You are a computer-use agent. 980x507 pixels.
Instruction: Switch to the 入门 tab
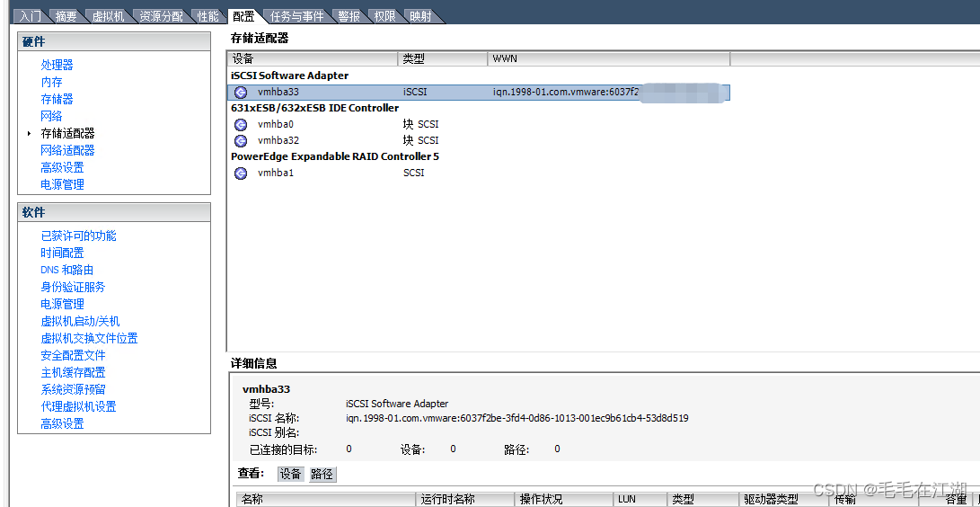(x=30, y=16)
